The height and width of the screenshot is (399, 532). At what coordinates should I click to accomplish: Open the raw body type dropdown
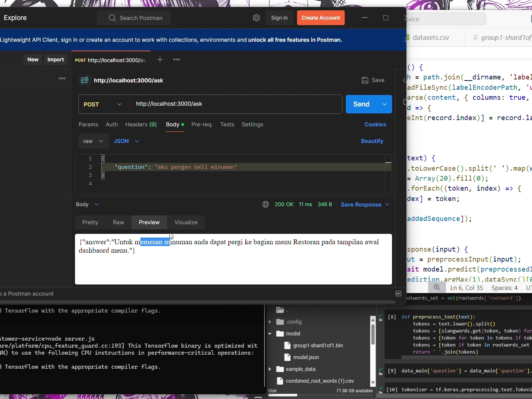point(93,141)
